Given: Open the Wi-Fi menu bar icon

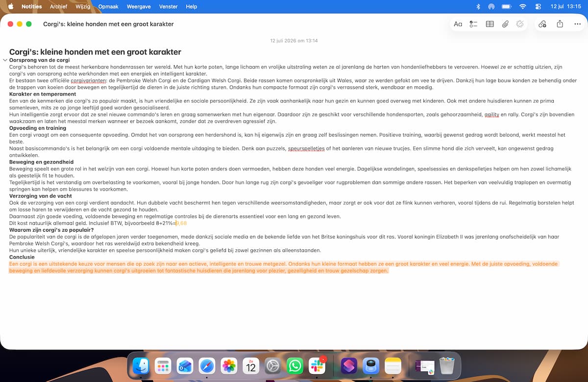Looking at the screenshot, I should [x=523, y=6].
